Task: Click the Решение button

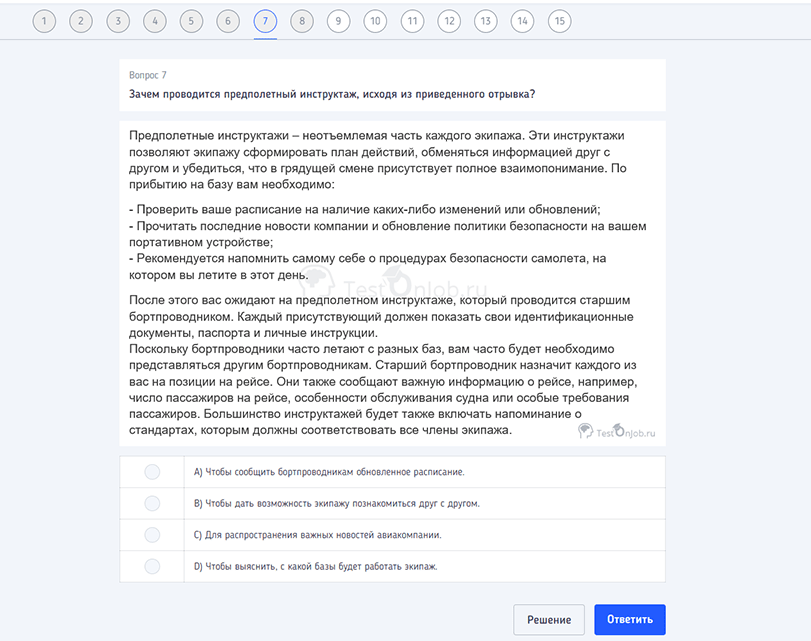Action: tap(548, 620)
